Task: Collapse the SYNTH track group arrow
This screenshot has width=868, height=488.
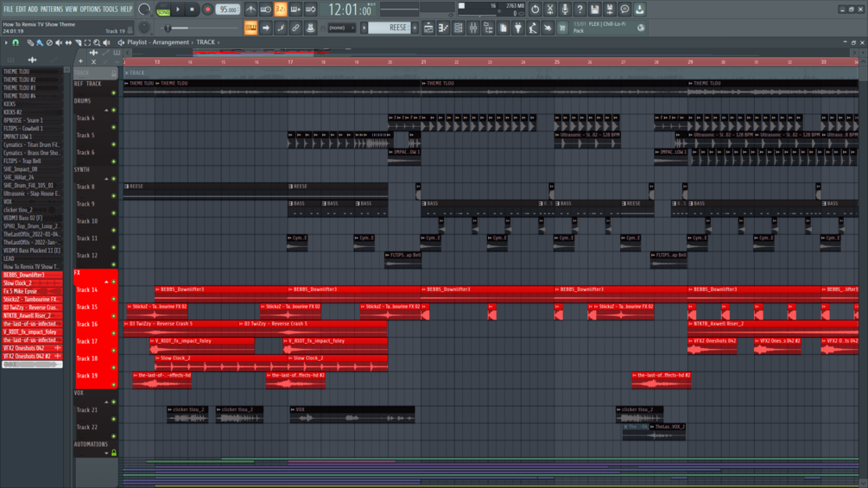Action: point(106,179)
